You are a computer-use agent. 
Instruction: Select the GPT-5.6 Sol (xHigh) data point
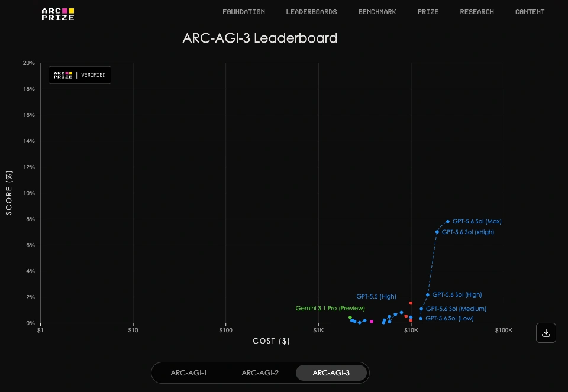point(437,232)
